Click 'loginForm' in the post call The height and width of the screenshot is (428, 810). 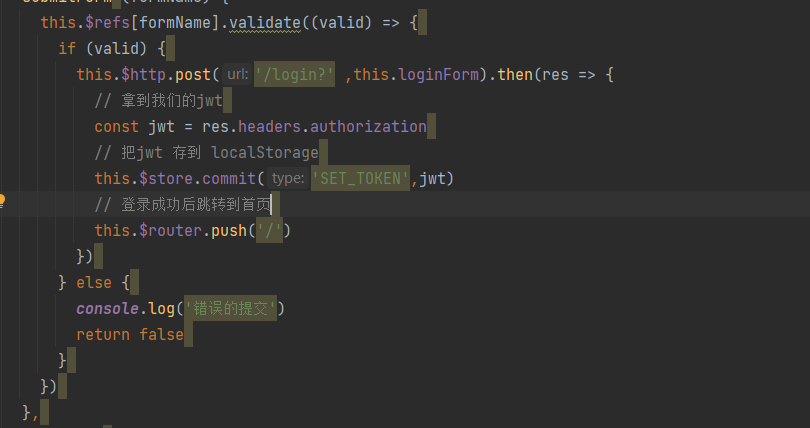(x=439, y=74)
